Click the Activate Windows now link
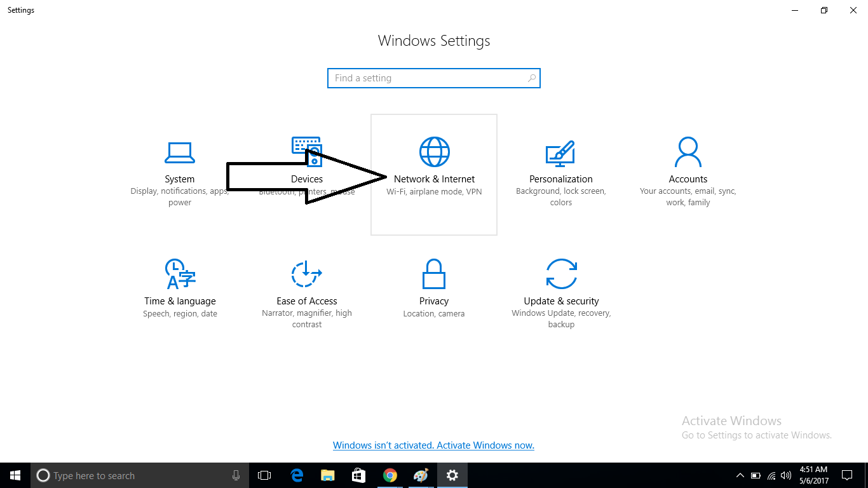This screenshot has height=488, width=868. coord(434,445)
